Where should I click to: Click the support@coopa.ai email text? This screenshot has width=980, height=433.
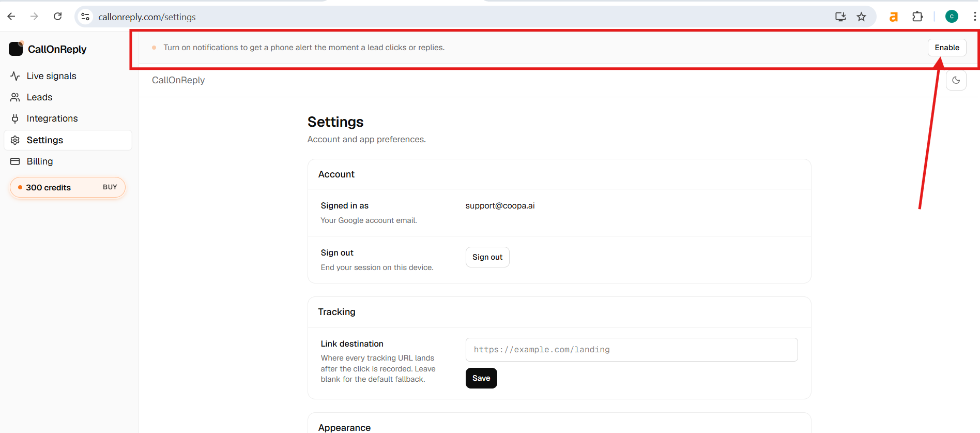pos(500,205)
